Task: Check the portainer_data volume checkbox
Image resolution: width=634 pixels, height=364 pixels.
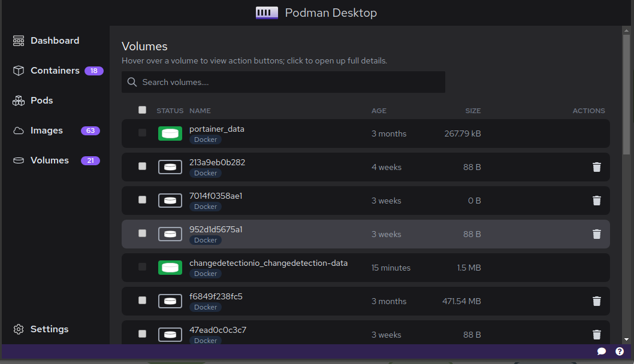Action: [142, 134]
